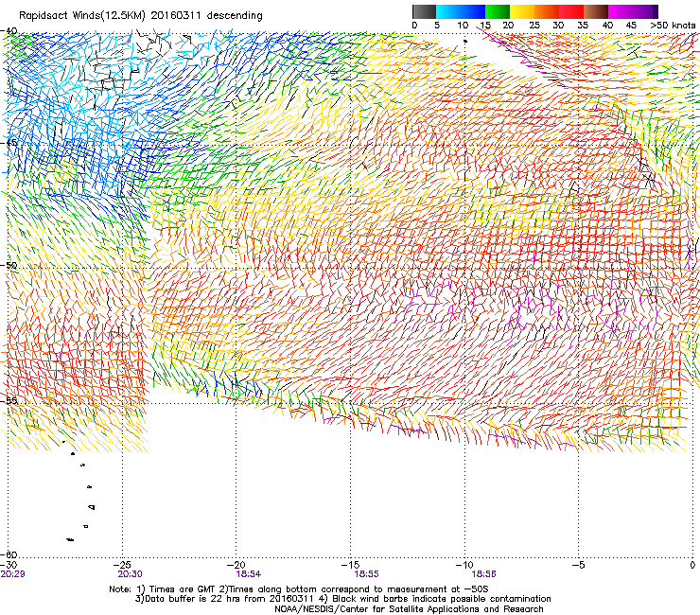Screen dimensions: 700x615
Task: Click the latitude label -55
Action: pyautogui.click(x=9, y=401)
